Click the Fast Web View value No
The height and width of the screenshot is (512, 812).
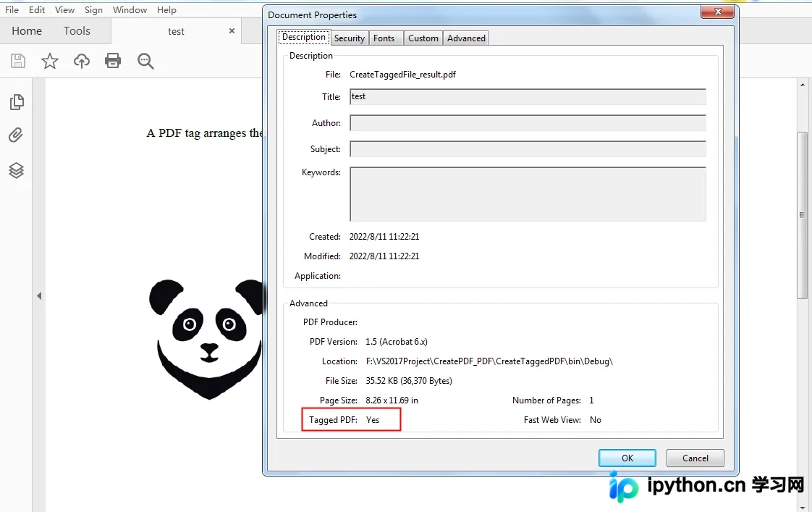596,420
